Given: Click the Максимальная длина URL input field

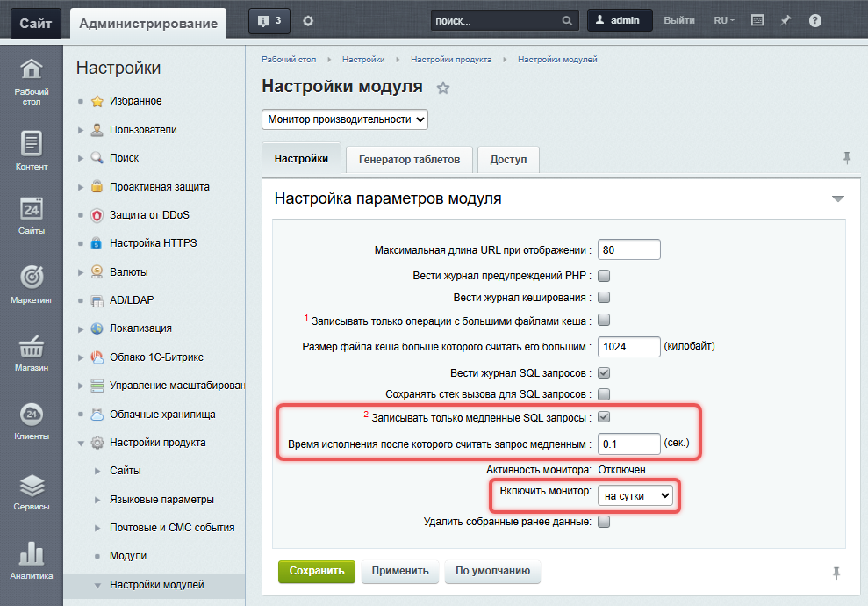Looking at the screenshot, I should point(628,250).
